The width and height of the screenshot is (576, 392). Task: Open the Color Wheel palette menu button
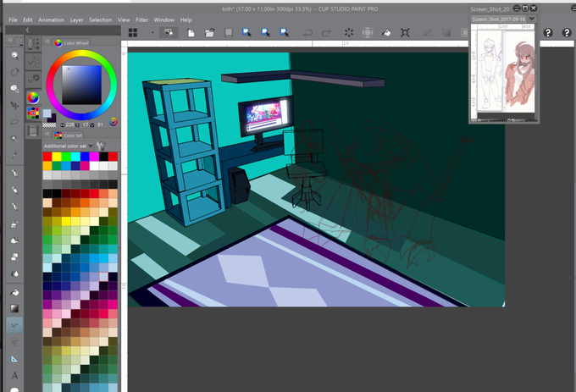click(x=47, y=41)
